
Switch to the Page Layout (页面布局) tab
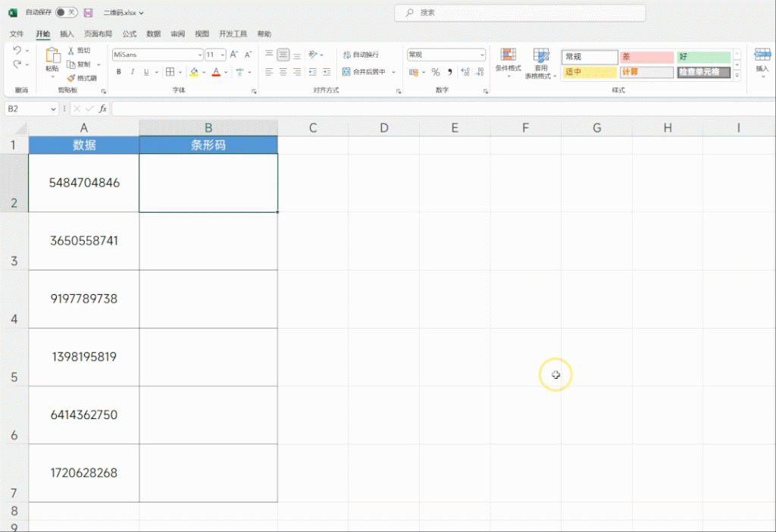98,33
